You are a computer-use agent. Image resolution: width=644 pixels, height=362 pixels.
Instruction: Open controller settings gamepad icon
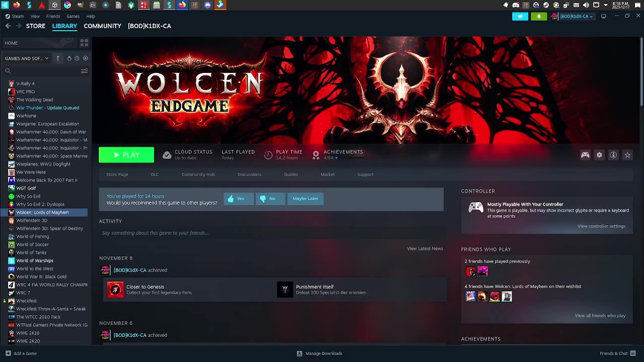pyautogui.click(x=585, y=155)
